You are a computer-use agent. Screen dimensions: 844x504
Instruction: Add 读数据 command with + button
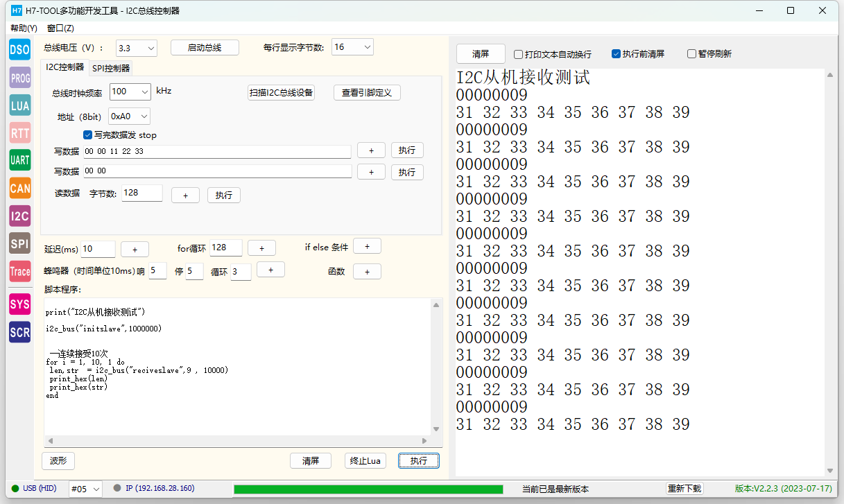pyautogui.click(x=185, y=195)
